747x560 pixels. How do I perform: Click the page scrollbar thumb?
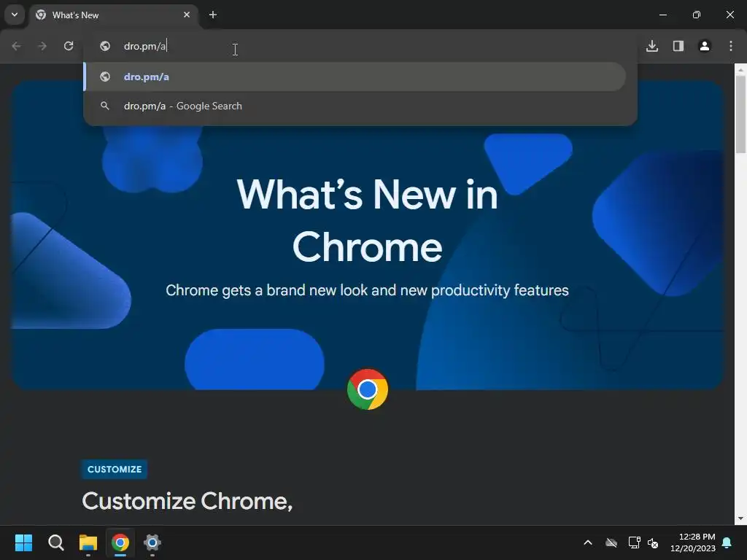coord(740,114)
